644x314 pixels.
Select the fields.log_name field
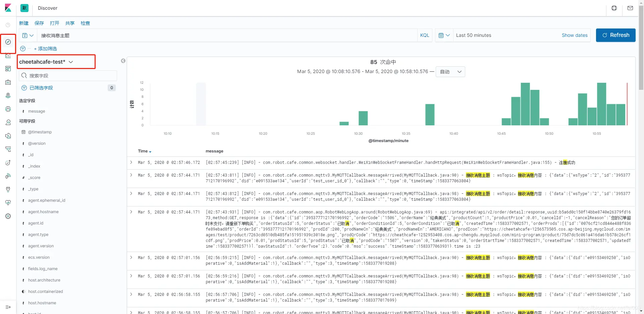tap(43, 269)
